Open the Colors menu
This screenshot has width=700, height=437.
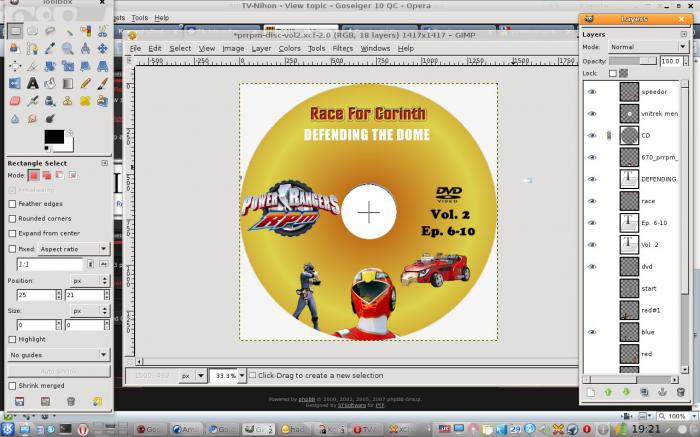pyautogui.click(x=289, y=48)
